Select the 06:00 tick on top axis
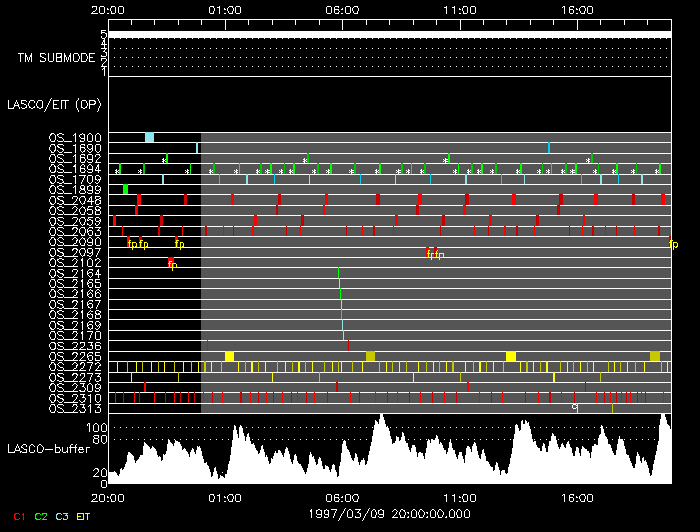 (342, 10)
